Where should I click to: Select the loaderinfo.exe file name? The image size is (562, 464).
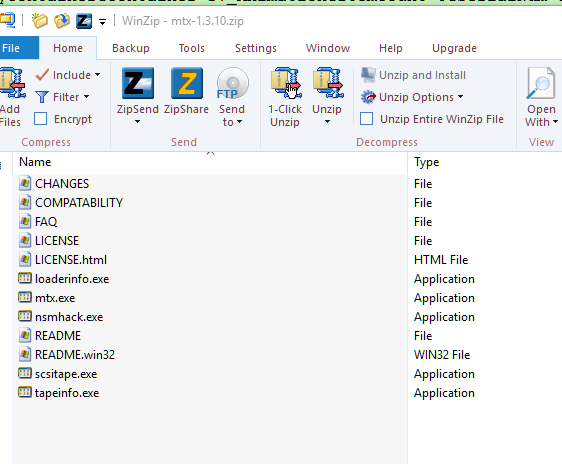point(72,279)
